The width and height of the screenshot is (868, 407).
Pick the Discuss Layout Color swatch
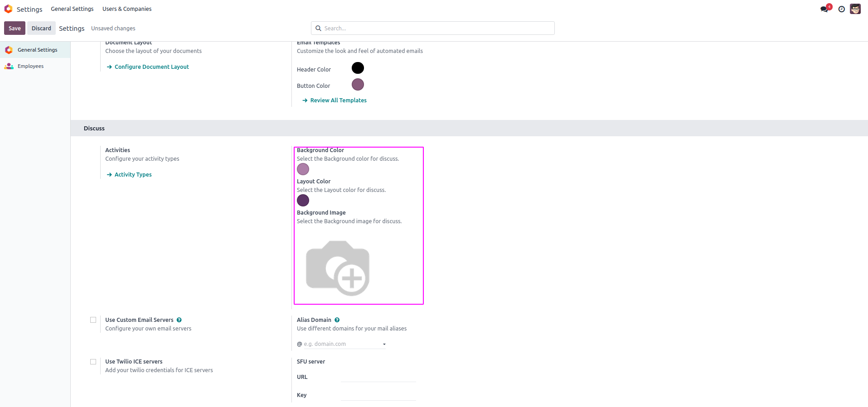[x=303, y=200]
